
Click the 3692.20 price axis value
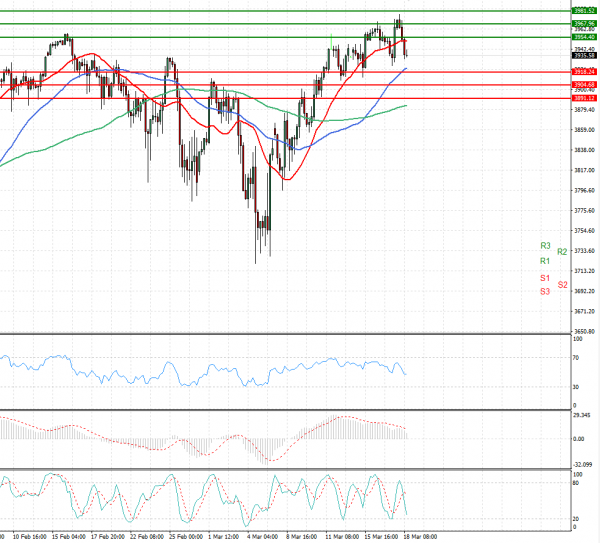584,291
